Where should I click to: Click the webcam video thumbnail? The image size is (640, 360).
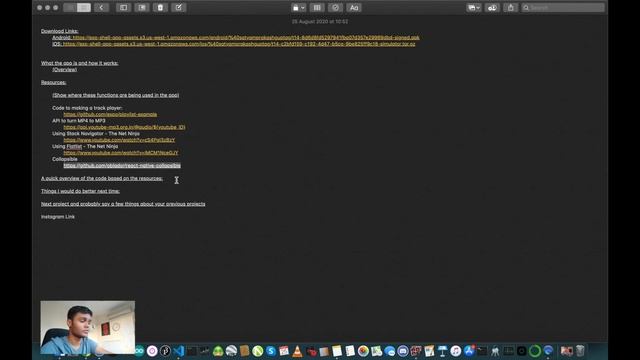(88, 327)
